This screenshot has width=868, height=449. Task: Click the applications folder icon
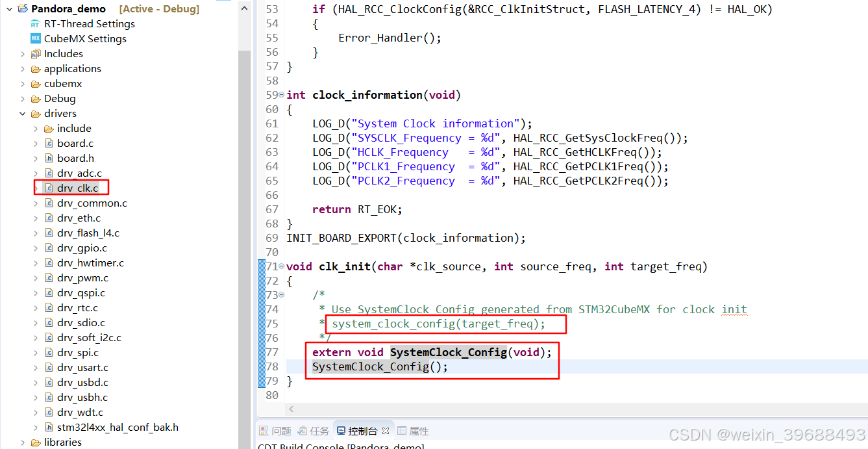tap(36, 69)
